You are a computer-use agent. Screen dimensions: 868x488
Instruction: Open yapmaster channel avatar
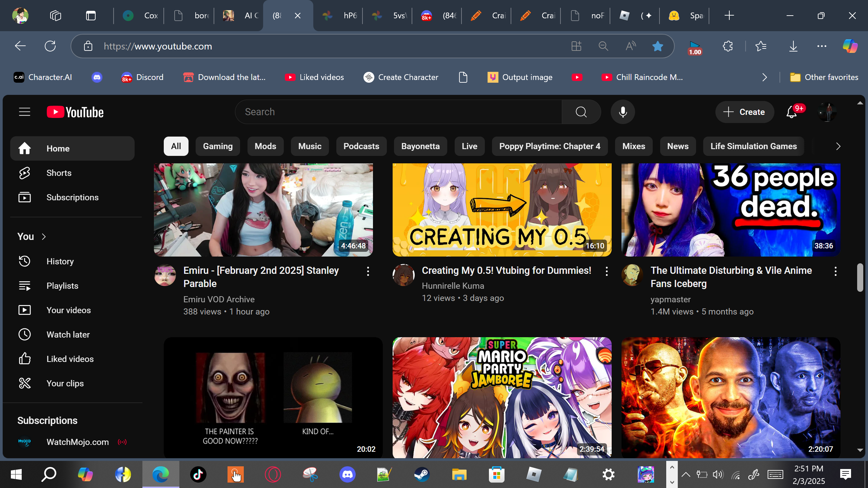(x=632, y=275)
